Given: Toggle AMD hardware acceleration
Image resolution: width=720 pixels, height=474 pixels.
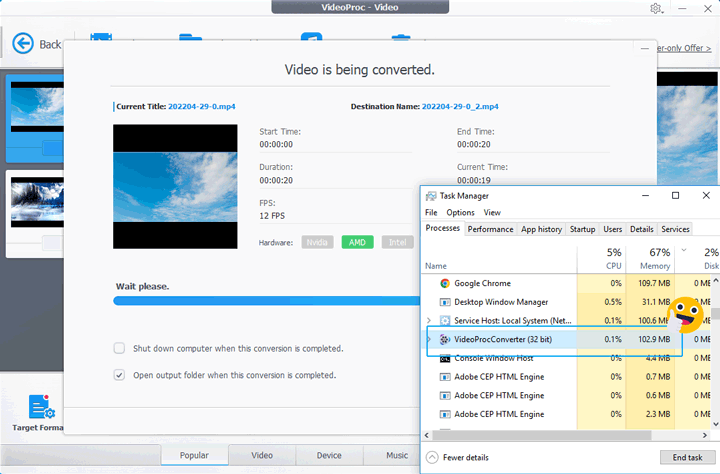Looking at the screenshot, I should tap(357, 242).
